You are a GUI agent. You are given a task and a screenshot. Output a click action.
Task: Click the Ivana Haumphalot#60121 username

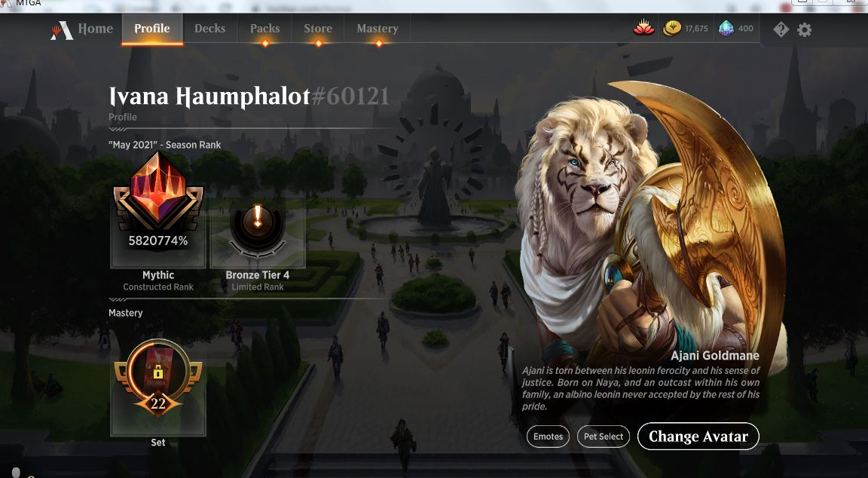coord(249,97)
